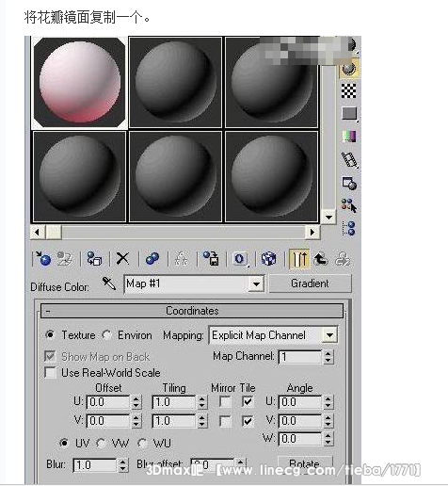
Task: Select the bottom left gray sample slot
Action: (79, 177)
